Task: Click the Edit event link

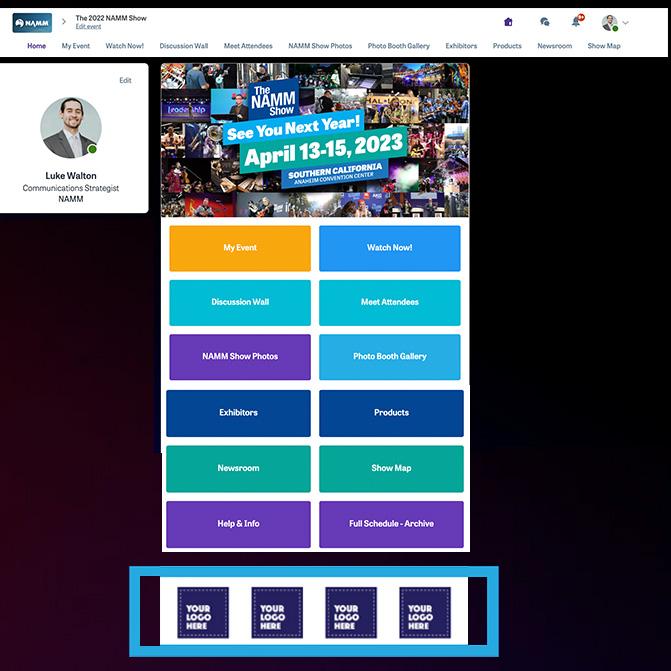Action: tap(88, 27)
